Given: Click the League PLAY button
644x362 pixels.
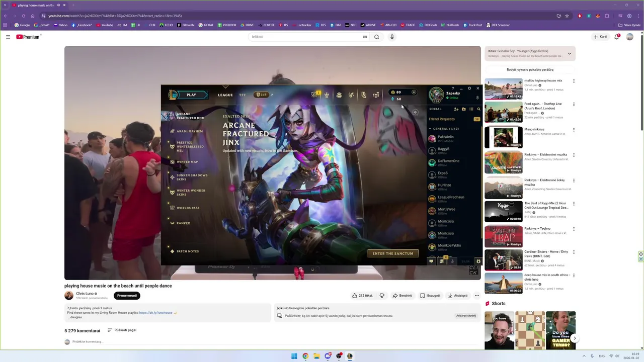Looking at the screenshot, I should click(190, 95).
